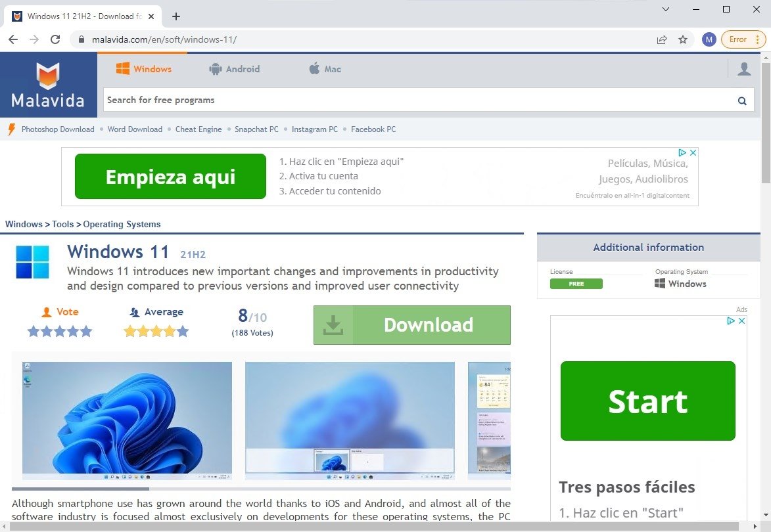Select the Android platform tab
Screen dimensions: 771x532
point(234,69)
